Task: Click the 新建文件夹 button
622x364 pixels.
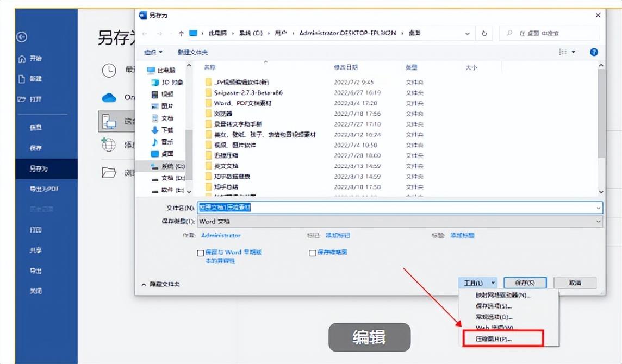Action: (192, 52)
